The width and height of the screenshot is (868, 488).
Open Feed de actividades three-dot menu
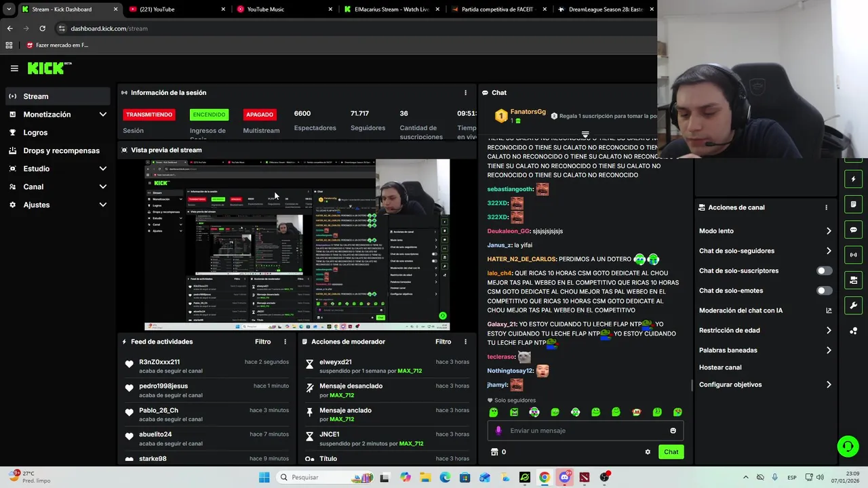pos(285,342)
